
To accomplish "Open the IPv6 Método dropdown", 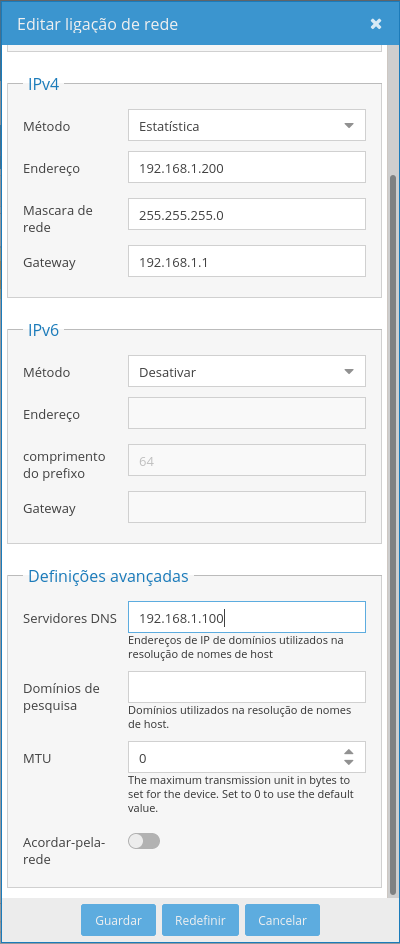I will pyautogui.click(x=246, y=371).
